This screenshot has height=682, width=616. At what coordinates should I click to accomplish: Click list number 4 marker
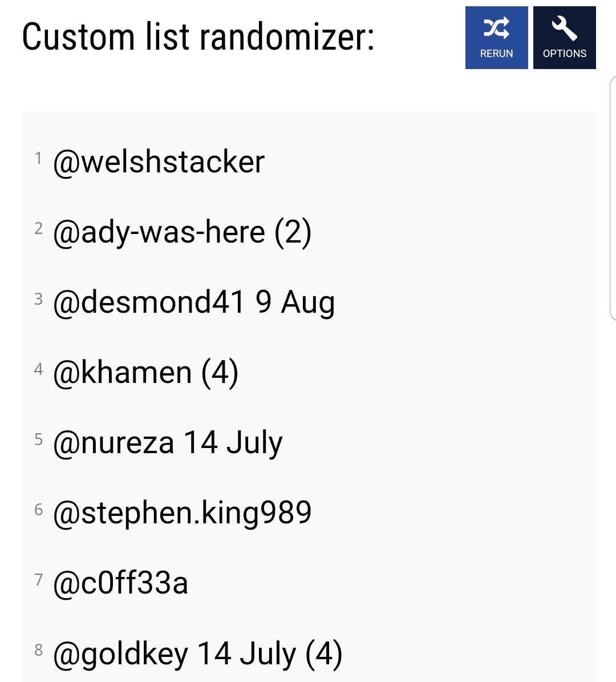click(38, 369)
